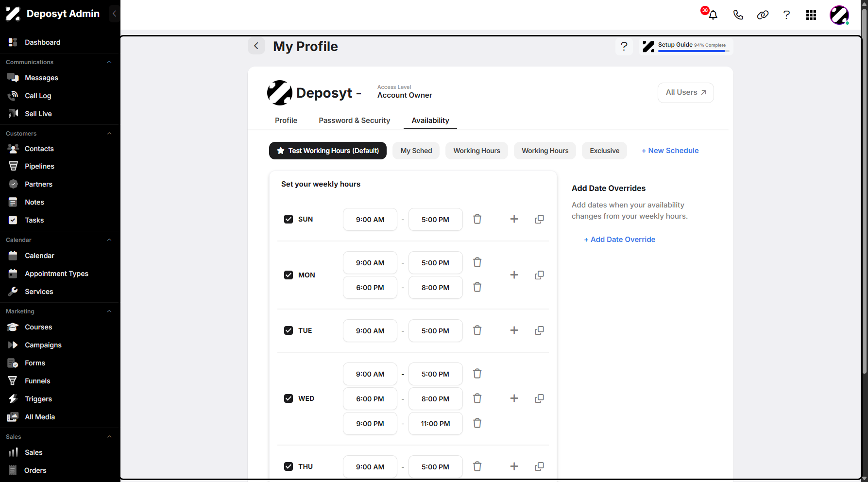This screenshot has width=868, height=482.
Task: Select the My Sched schedule
Action: (416, 151)
